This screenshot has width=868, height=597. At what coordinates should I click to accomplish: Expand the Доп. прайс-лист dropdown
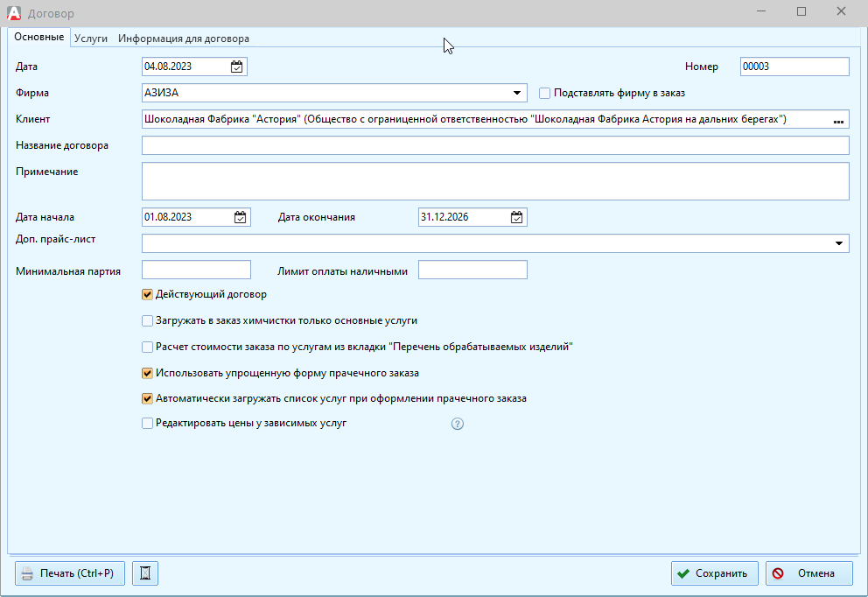(x=839, y=243)
